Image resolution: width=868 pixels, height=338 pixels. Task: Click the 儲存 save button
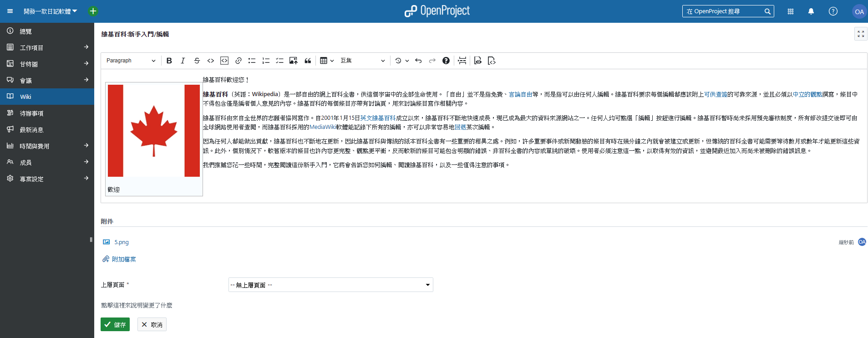click(x=115, y=324)
